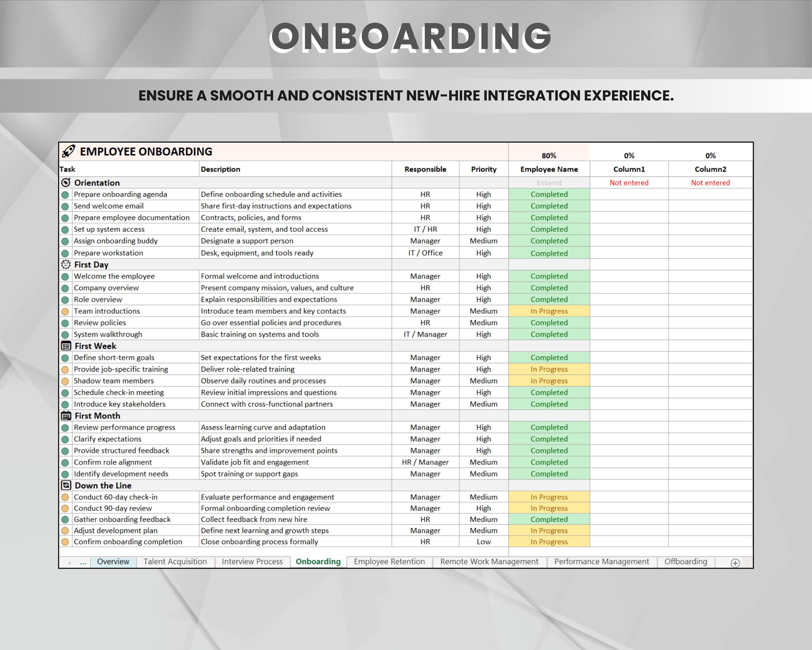812x650 pixels.
Task: Open the Remote Work Management tab
Action: click(489, 561)
